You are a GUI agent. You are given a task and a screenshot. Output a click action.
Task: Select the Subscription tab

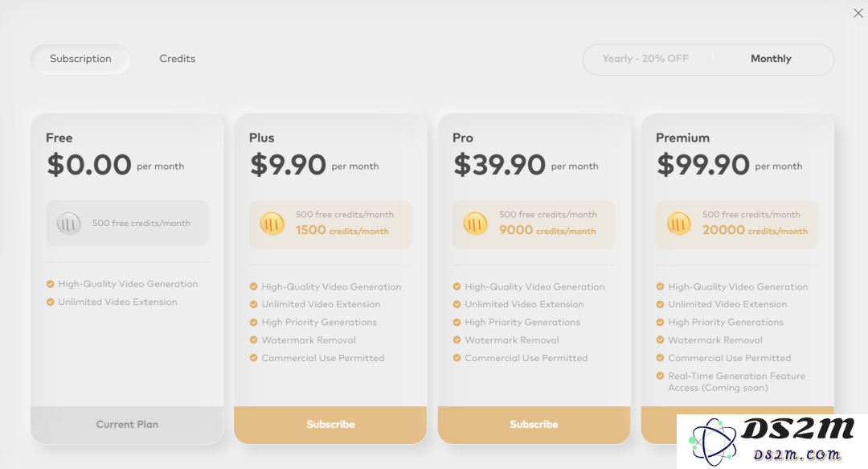click(x=80, y=59)
